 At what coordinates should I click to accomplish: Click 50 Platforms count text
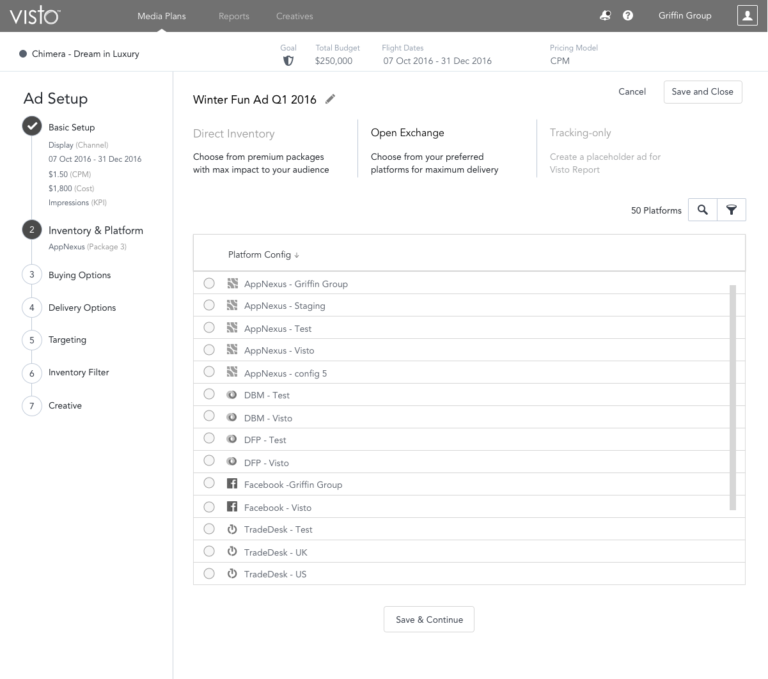pos(656,210)
